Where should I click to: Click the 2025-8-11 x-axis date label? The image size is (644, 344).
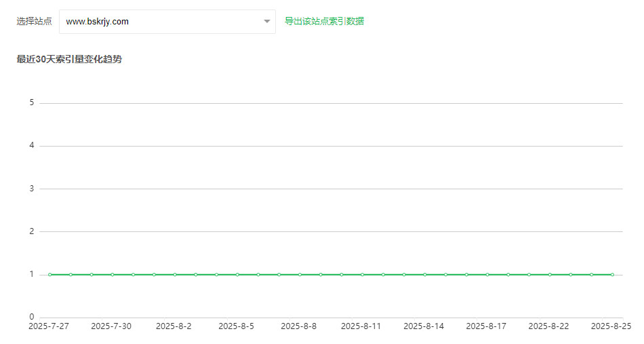pyautogui.click(x=361, y=326)
